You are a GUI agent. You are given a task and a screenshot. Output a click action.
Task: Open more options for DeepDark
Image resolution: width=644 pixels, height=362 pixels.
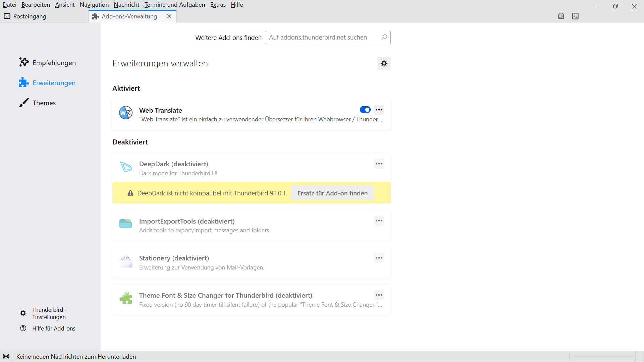point(379,164)
